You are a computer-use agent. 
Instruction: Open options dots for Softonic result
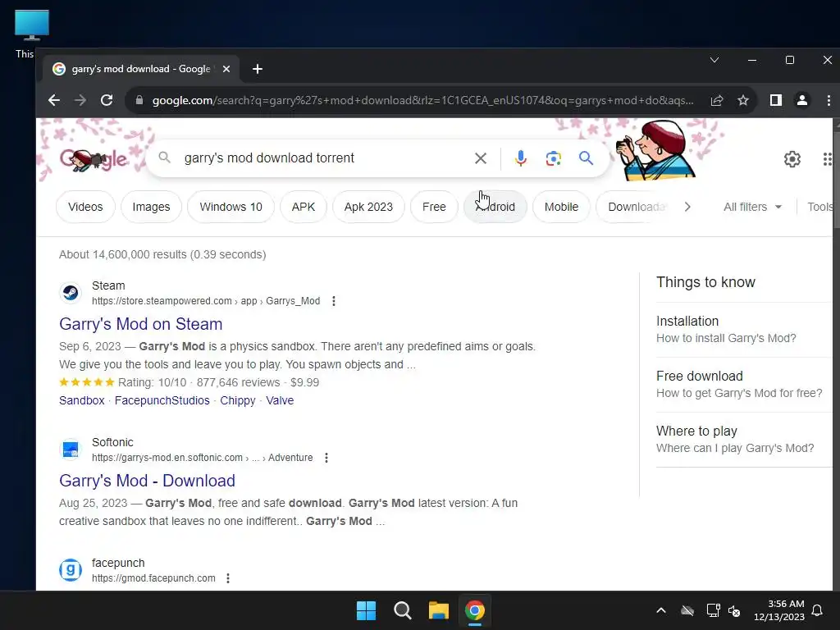pyautogui.click(x=326, y=458)
